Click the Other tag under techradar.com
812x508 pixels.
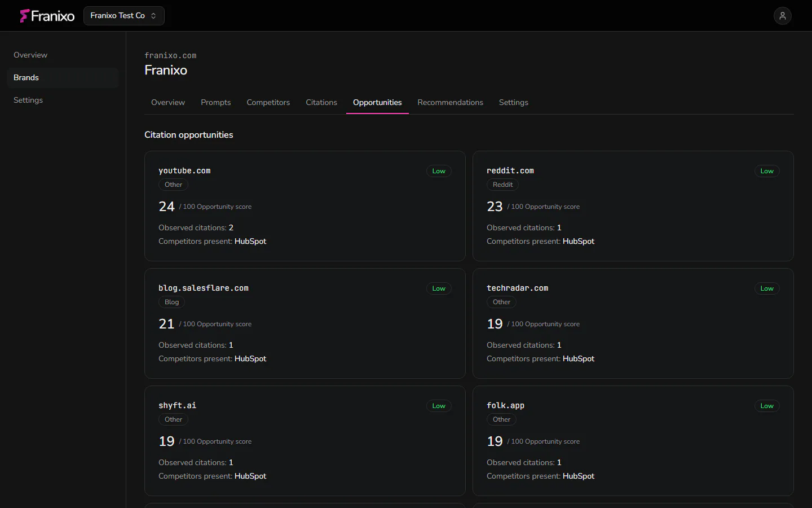pyautogui.click(x=502, y=302)
